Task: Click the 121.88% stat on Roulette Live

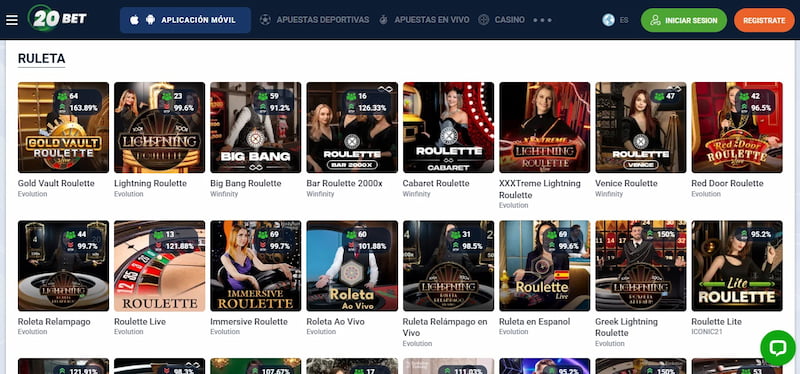Action: click(x=180, y=246)
